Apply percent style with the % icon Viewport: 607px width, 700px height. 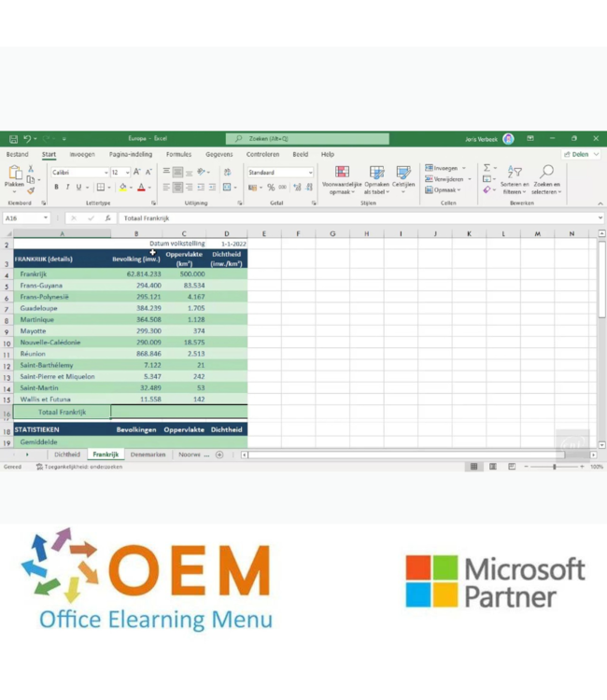(x=271, y=188)
